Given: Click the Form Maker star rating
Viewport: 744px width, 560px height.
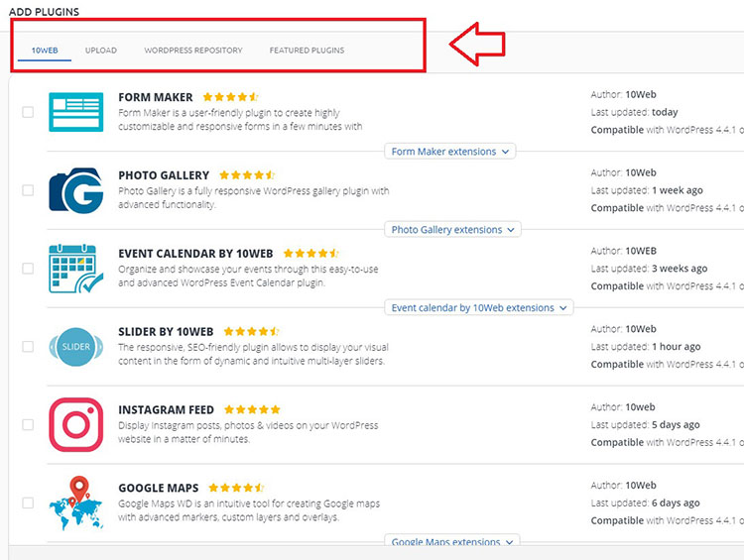Looking at the screenshot, I should click(231, 97).
